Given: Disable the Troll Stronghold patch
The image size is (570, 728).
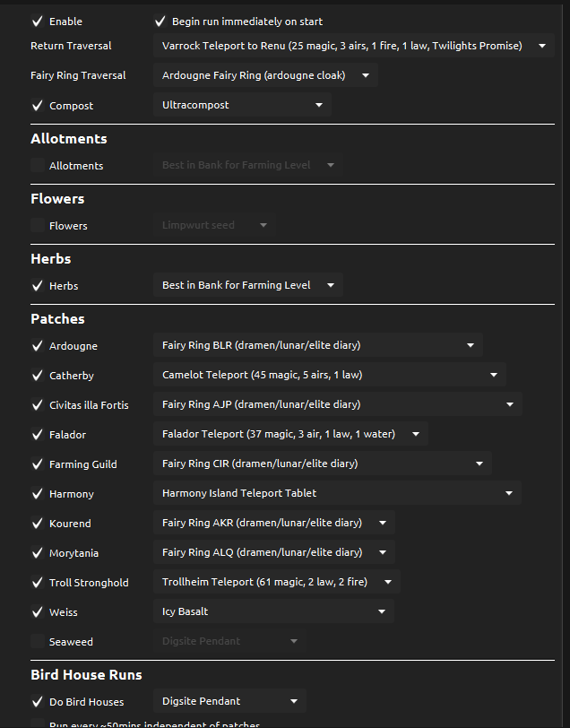Looking at the screenshot, I should coord(37,583).
